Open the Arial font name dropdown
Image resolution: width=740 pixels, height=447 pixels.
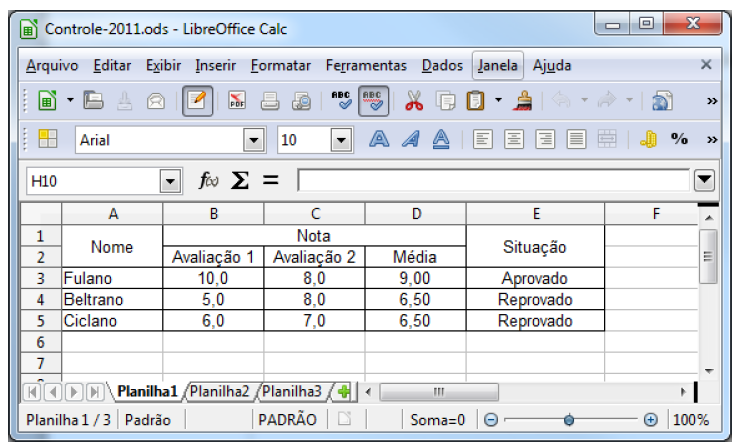(x=253, y=140)
